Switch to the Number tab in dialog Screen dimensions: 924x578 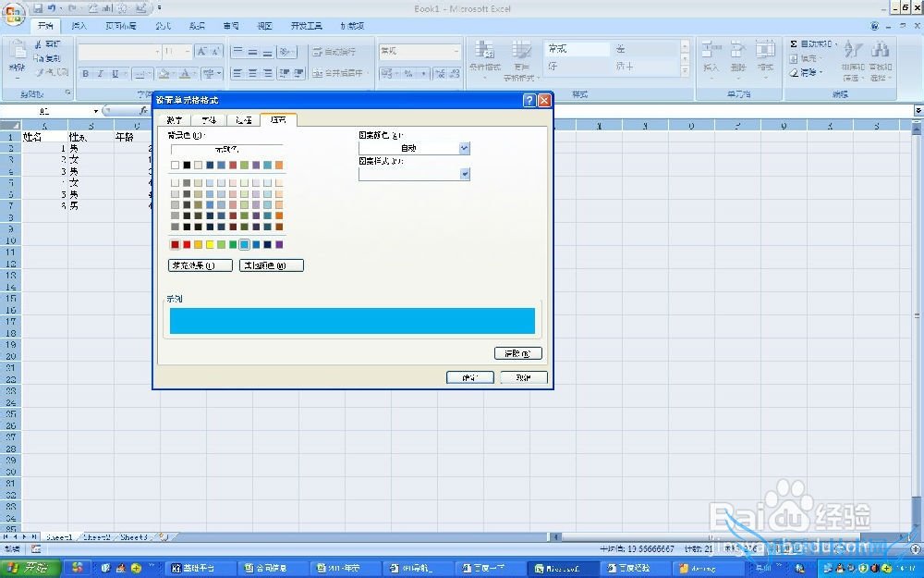[x=176, y=120]
